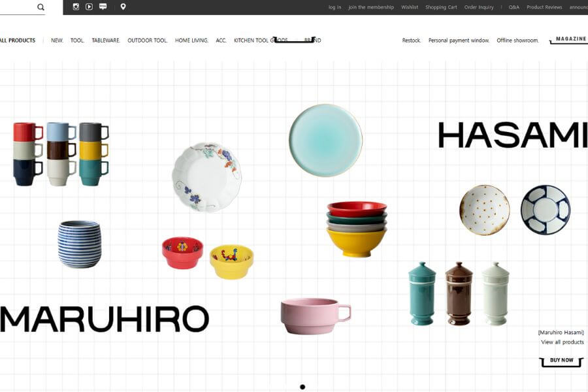Click the log in link
Screen dimensions: 588x392
335,7
